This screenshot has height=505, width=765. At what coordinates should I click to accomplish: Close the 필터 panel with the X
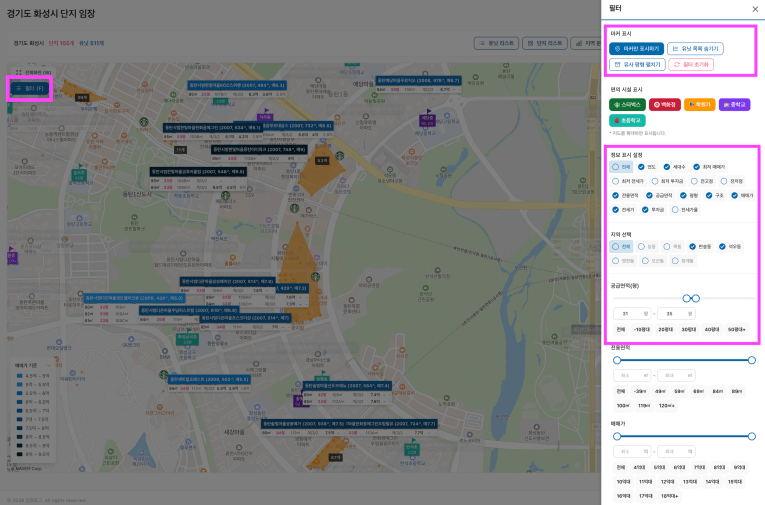[x=755, y=9]
